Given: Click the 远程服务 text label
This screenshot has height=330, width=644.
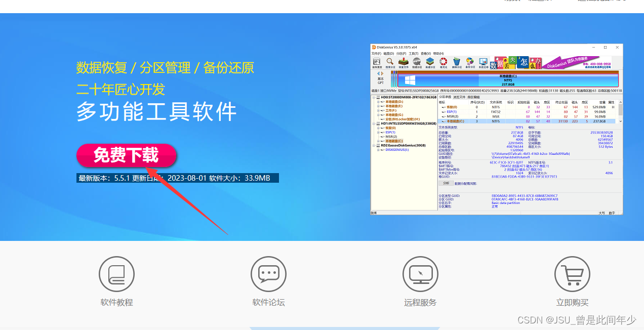Looking at the screenshot, I should click(x=420, y=302).
